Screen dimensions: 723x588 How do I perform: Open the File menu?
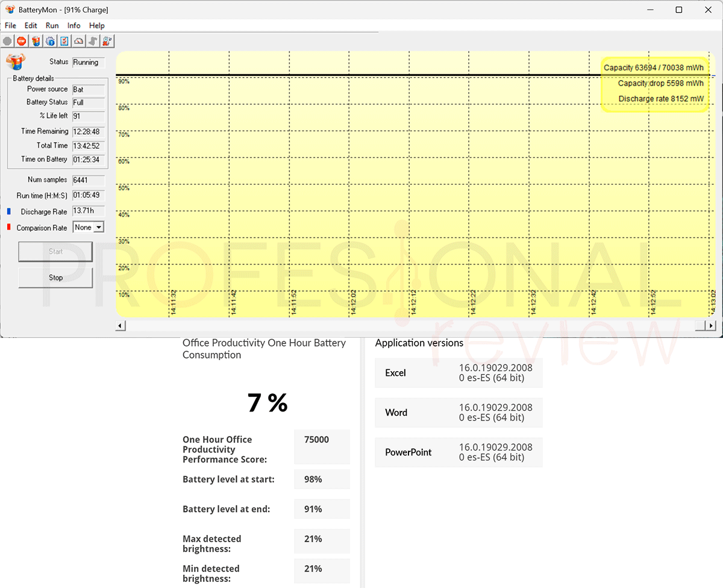[10, 25]
